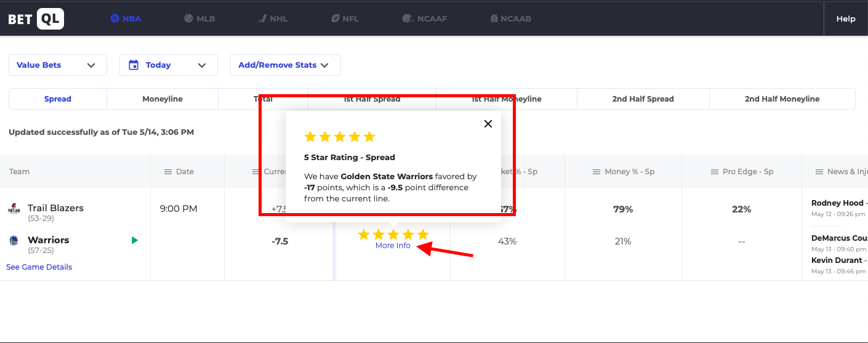This screenshot has width=868, height=343.
Task: Click the News & Injuries column menu icon
Action: pos(819,172)
